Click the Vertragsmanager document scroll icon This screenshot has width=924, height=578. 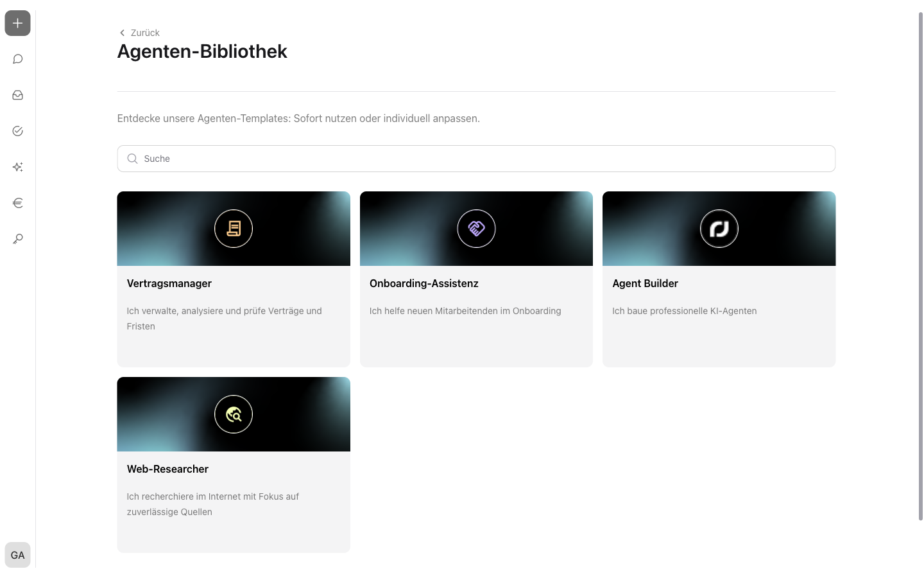tap(234, 229)
